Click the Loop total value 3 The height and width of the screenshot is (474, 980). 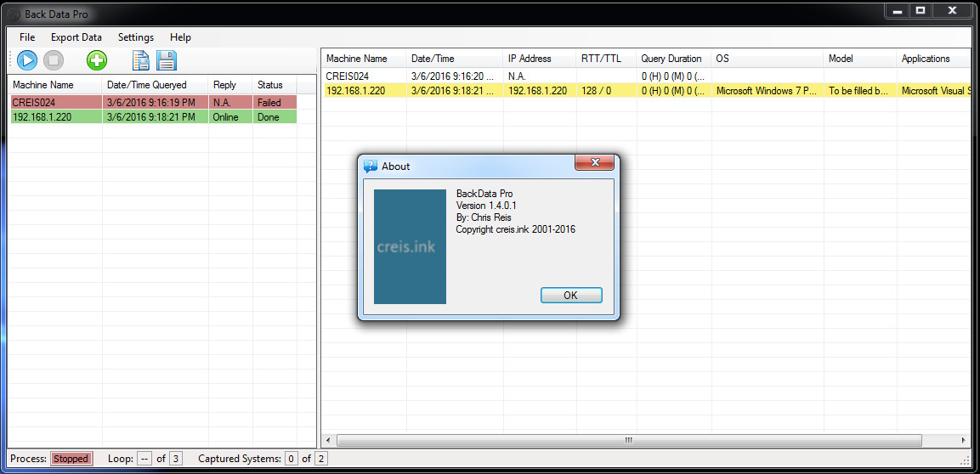pyautogui.click(x=176, y=459)
